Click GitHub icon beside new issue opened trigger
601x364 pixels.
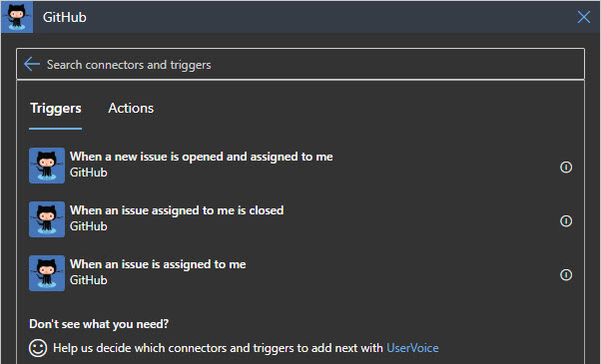(x=47, y=166)
